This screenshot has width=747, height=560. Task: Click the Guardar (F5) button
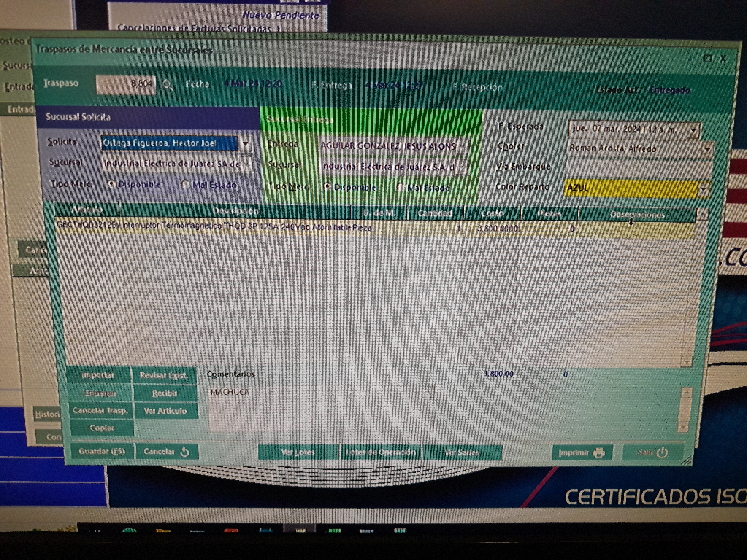pos(102,451)
